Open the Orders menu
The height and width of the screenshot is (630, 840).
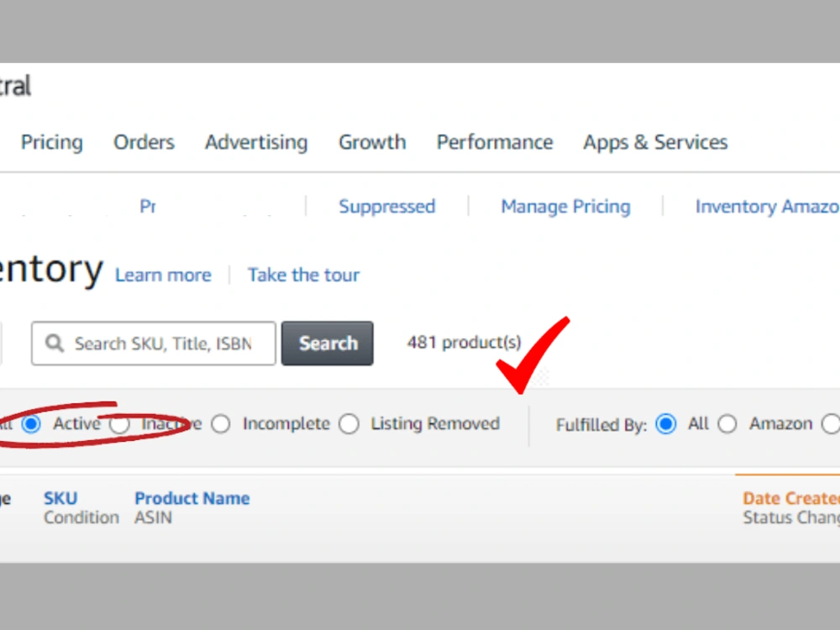point(144,143)
